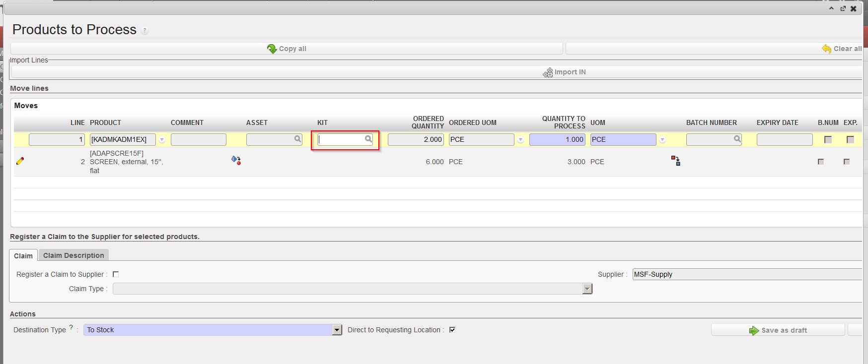
Task: Switch to the Claim Description tab
Action: pyautogui.click(x=73, y=255)
